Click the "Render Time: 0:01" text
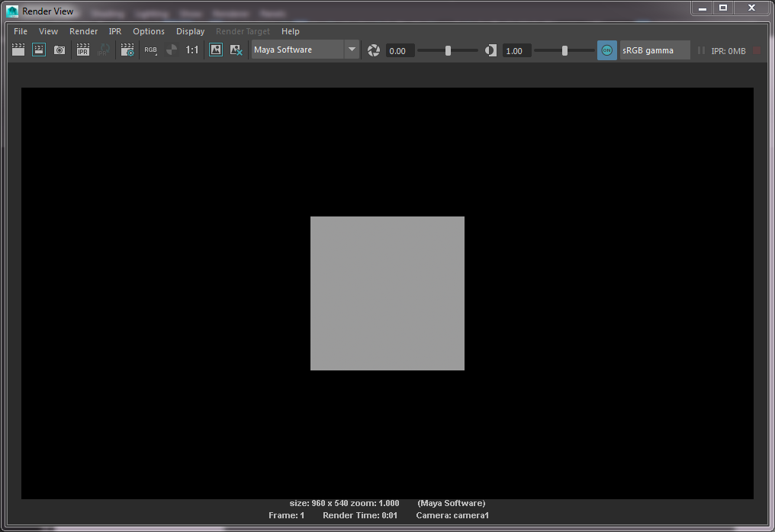 point(360,515)
